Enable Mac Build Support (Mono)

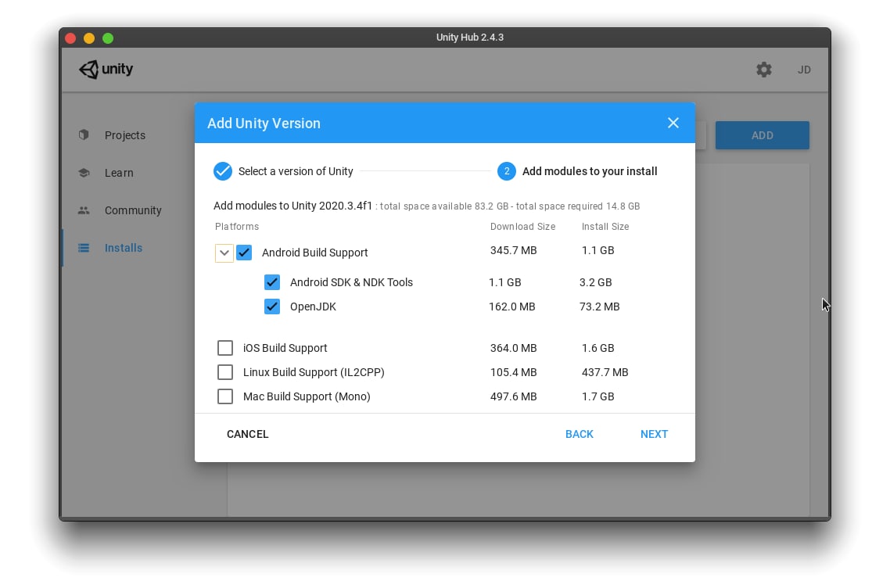[225, 396]
